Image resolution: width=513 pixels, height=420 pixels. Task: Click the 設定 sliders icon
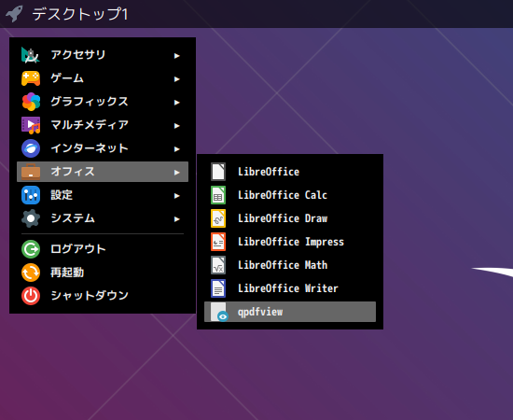pyautogui.click(x=31, y=195)
